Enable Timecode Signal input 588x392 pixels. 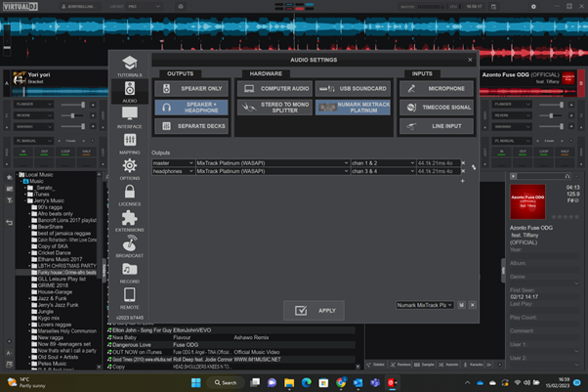tap(437, 108)
